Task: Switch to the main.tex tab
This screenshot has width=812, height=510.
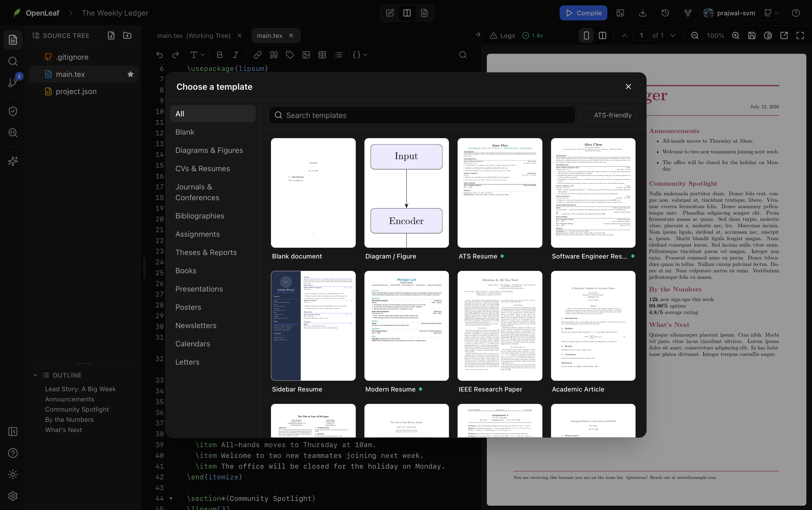Action: pos(269,35)
